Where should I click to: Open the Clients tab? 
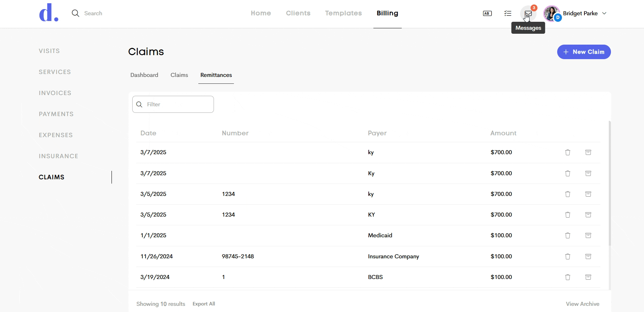pyautogui.click(x=298, y=13)
